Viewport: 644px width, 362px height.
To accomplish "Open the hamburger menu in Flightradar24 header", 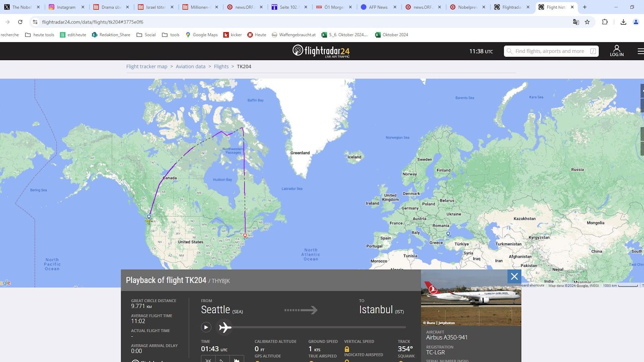I will pyautogui.click(x=640, y=51).
